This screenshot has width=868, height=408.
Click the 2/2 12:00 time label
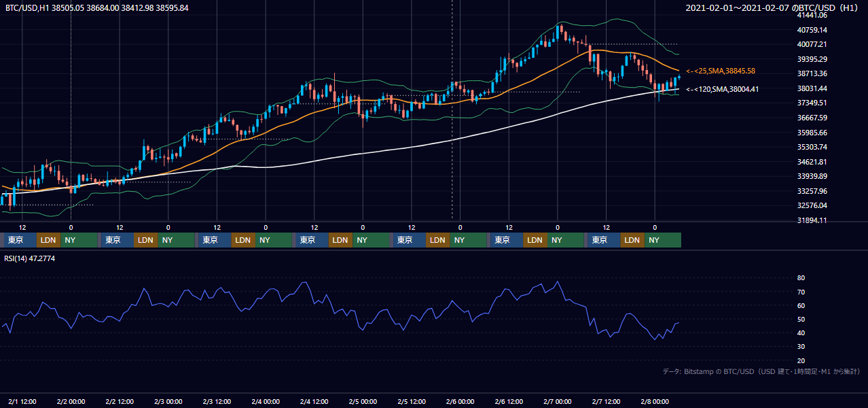click(x=120, y=402)
